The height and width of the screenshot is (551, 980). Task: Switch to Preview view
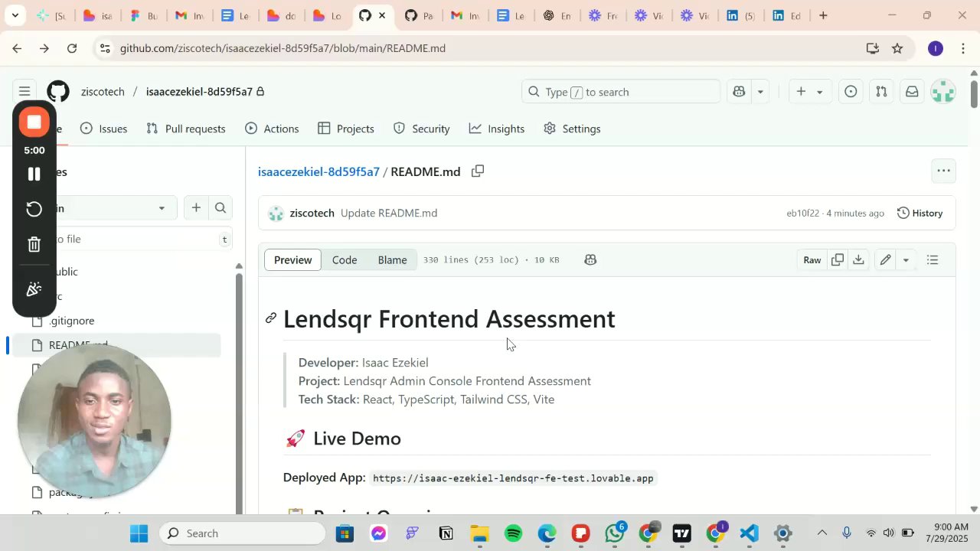pos(293,260)
